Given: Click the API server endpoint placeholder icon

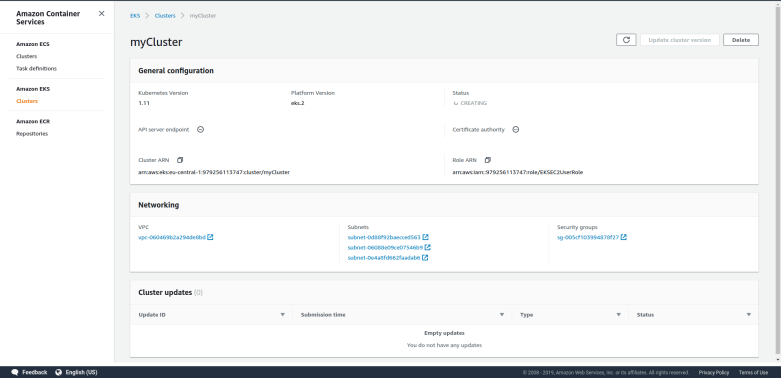Looking at the screenshot, I should (x=200, y=129).
